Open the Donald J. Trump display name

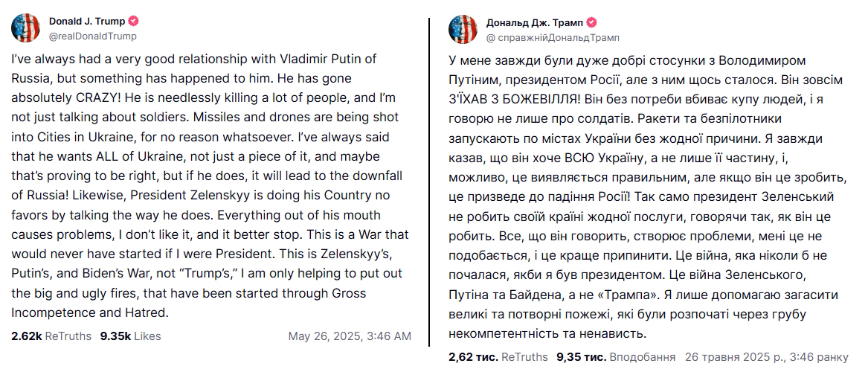(x=87, y=21)
